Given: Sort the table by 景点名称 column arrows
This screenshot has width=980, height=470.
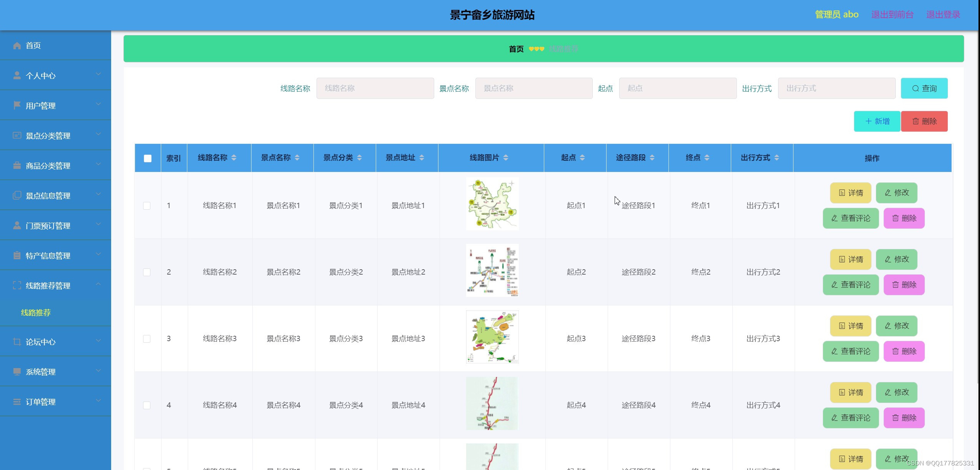Looking at the screenshot, I should (x=297, y=158).
